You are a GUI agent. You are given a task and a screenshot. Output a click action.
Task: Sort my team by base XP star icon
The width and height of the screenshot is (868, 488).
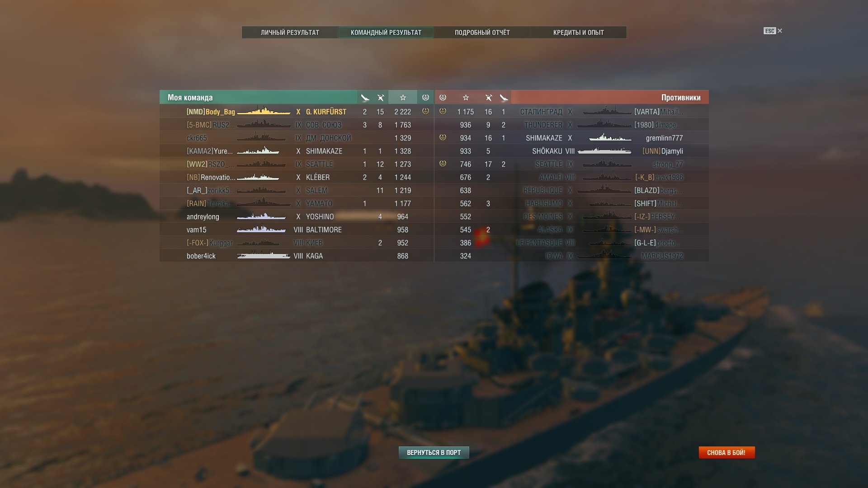(403, 97)
